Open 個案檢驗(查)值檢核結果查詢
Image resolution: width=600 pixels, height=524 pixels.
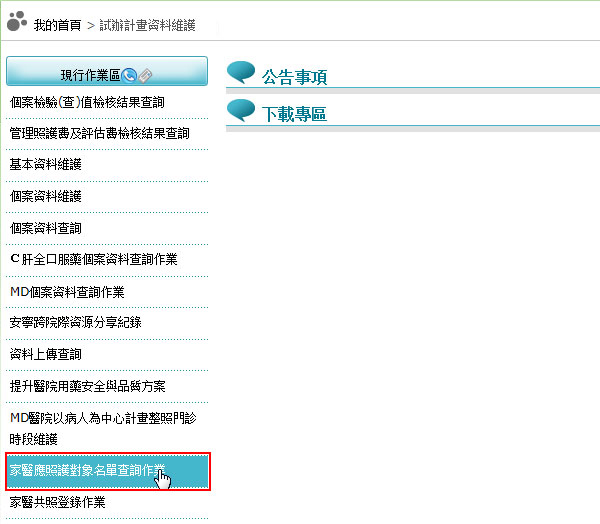86,102
